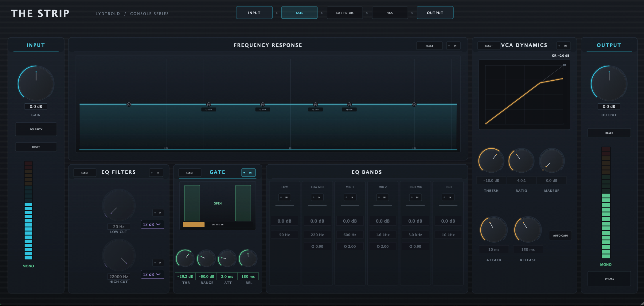Toggle the EQ Filters section IN switch
Image resolution: width=644 pixels, height=306 pixels.
pos(156,173)
